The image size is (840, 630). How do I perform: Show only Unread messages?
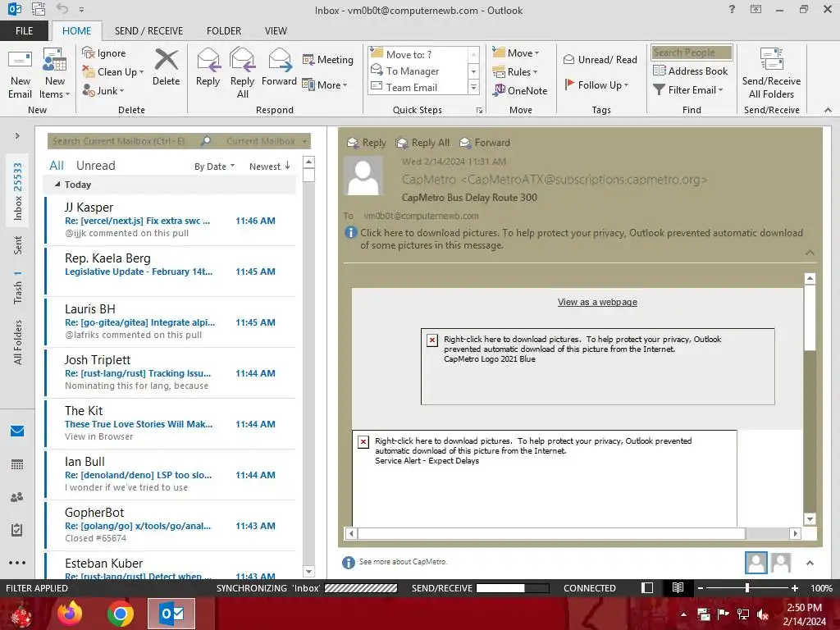[x=96, y=166]
